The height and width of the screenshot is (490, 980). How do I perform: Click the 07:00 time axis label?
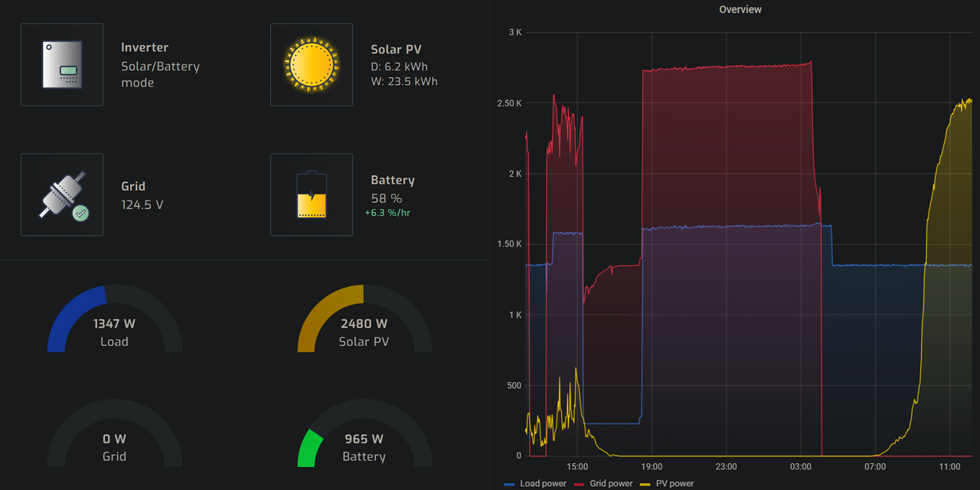pos(874,467)
